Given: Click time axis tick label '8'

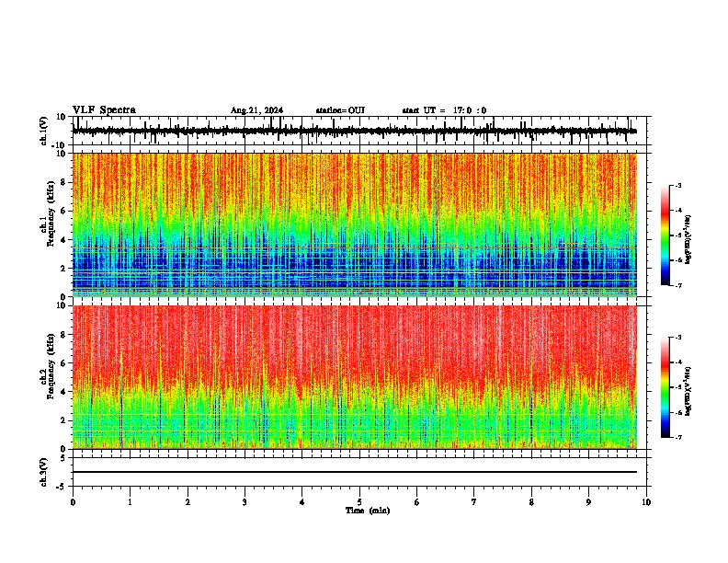Looking at the screenshot, I should click(x=531, y=502).
